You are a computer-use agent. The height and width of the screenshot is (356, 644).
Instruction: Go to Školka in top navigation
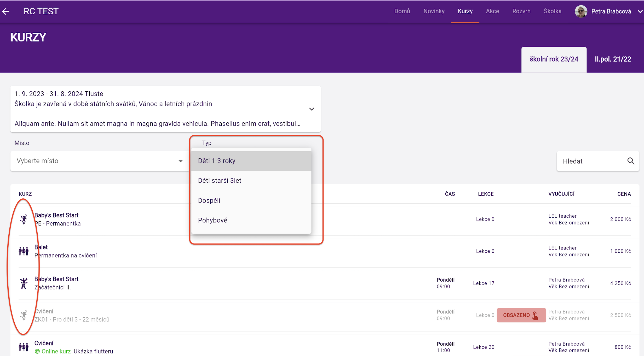[553, 11]
